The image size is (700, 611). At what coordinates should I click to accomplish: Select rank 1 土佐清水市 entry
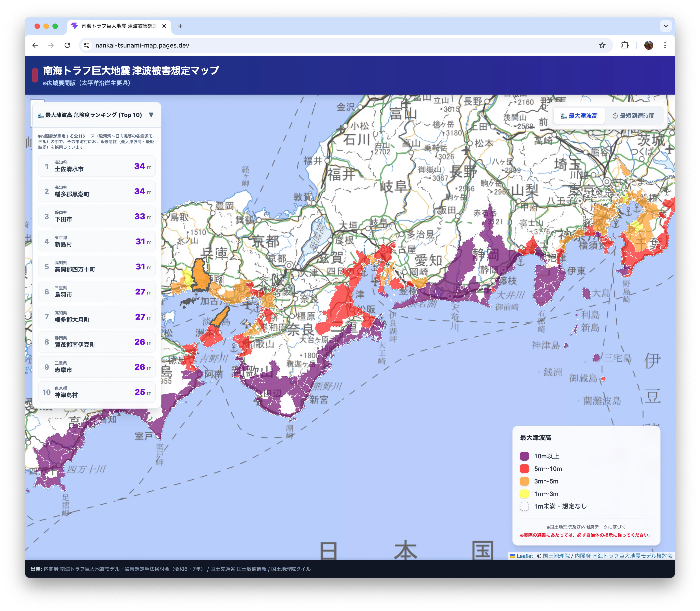97,166
